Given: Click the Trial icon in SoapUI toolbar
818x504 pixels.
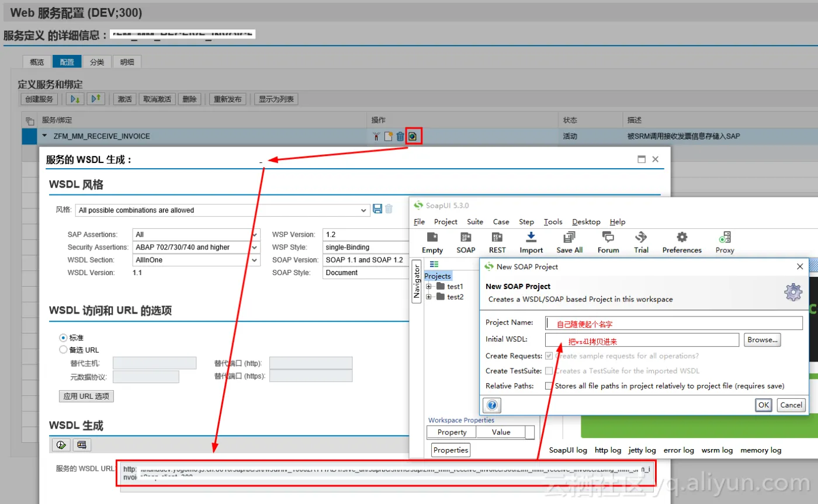Looking at the screenshot, I should coord(641,242).
